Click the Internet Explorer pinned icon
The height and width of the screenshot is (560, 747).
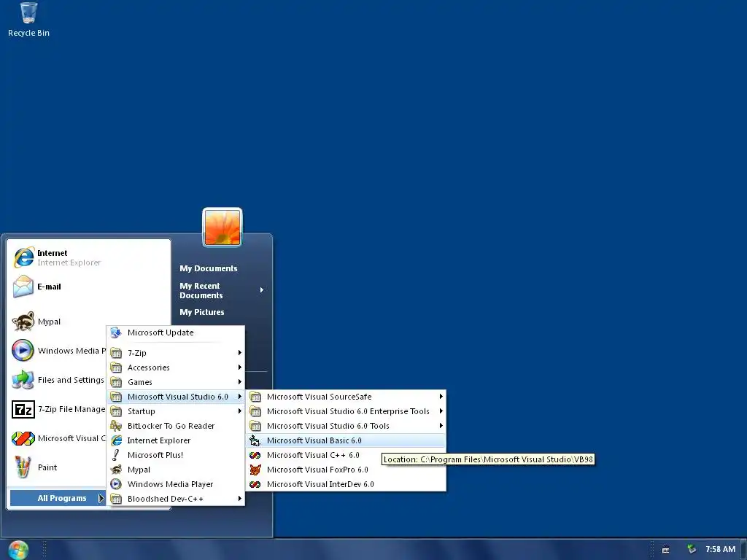tap(23, 257)
